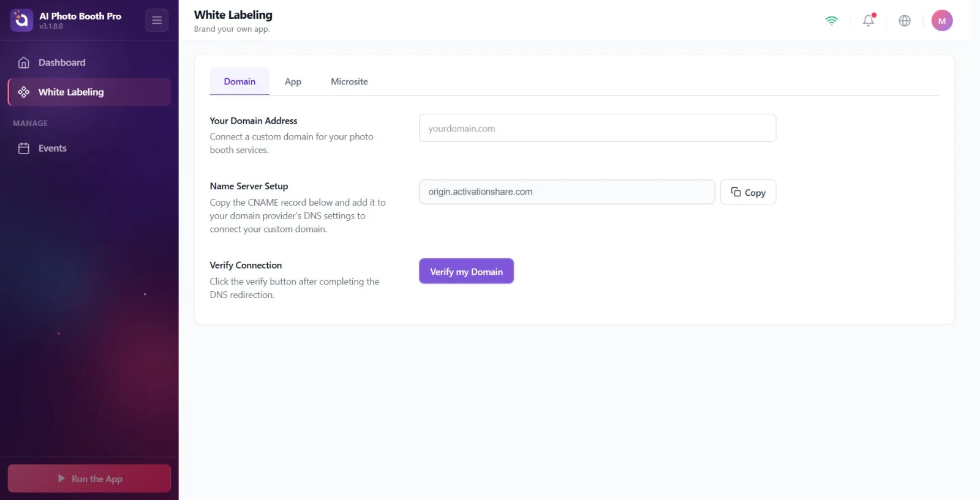Click the Your Domain Address label

254,121
